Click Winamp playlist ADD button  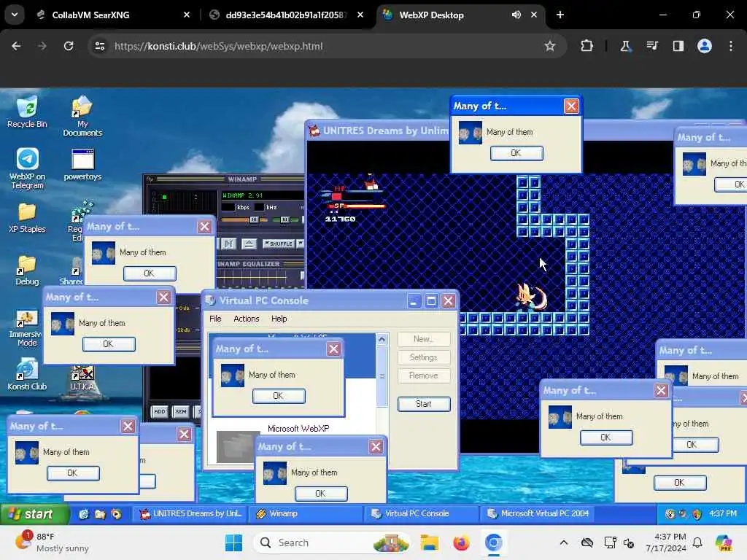(160, 411)
